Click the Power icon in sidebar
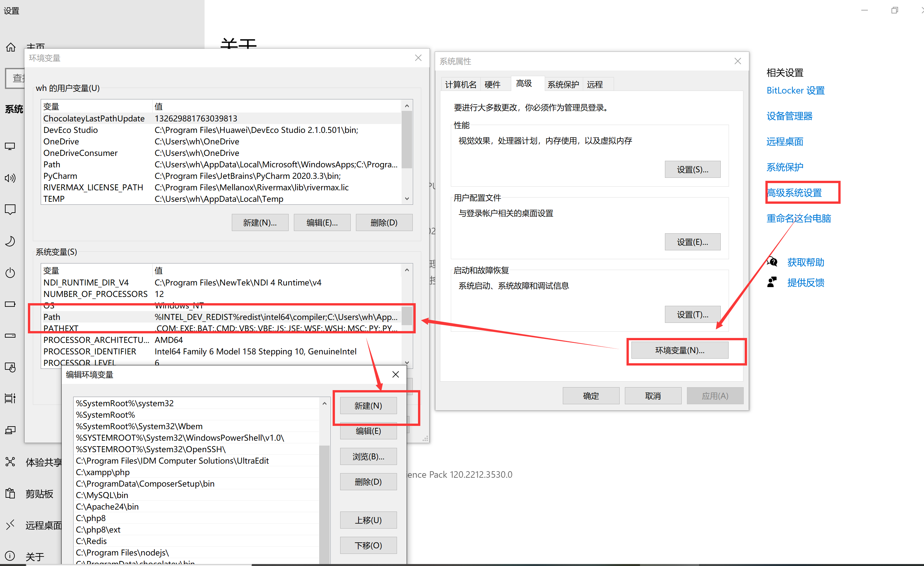 pos(10,273)
